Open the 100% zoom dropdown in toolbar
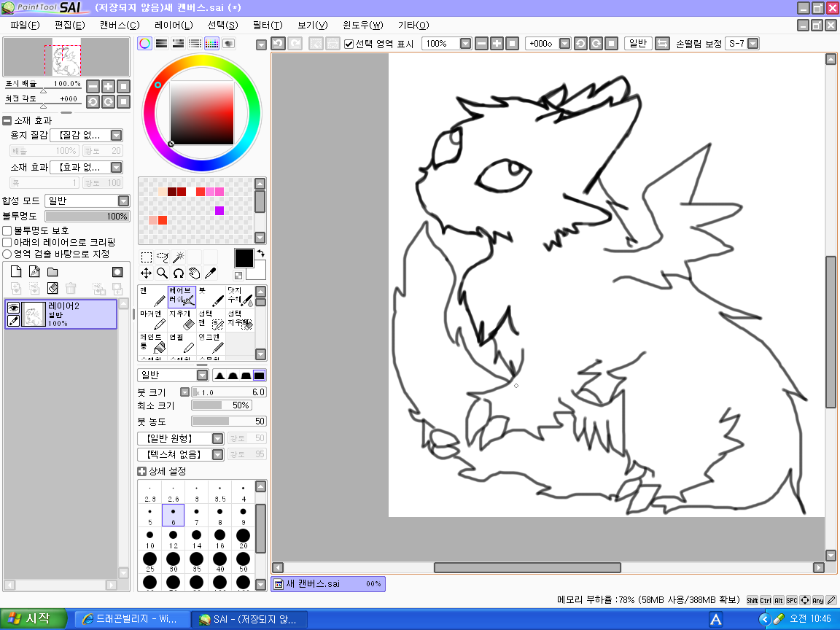The width and height of the screenshot is (840, 630). (465, 44)
